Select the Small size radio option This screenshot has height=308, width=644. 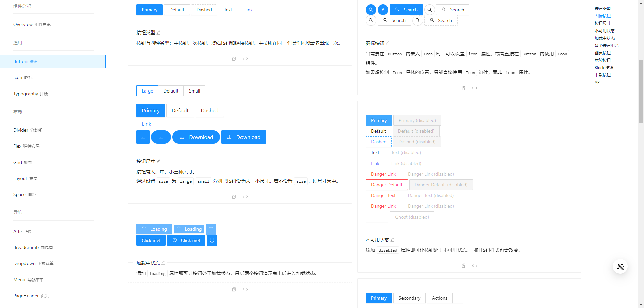click(194, 91)
